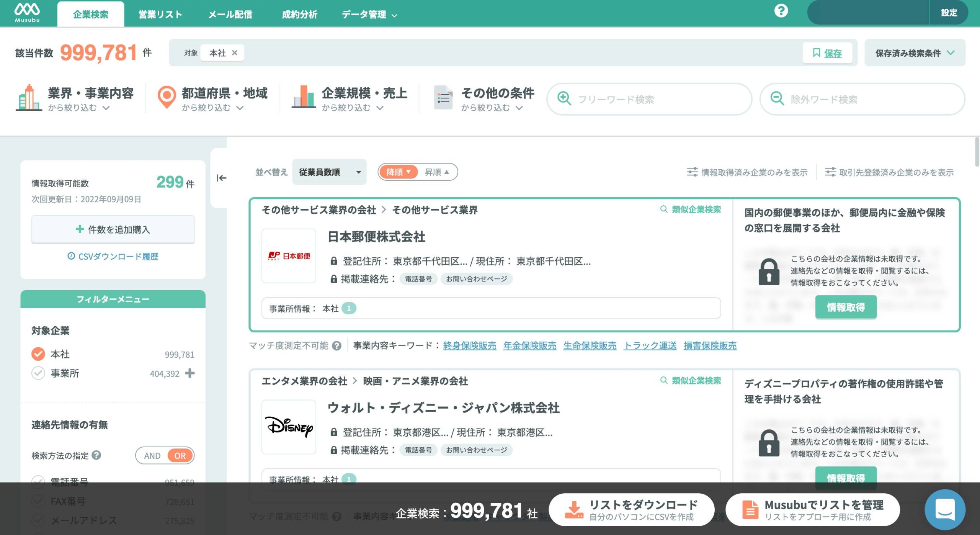The image size is (980, 535).
Task: Click the building icon for industry filter
Action: coord(29,97)
